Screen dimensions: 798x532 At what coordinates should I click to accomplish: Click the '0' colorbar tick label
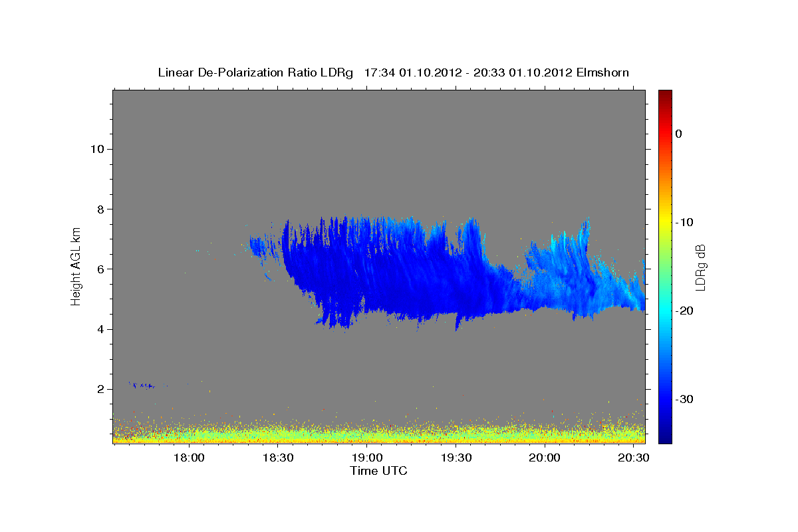pyautogui.click(x=678, y=134)
